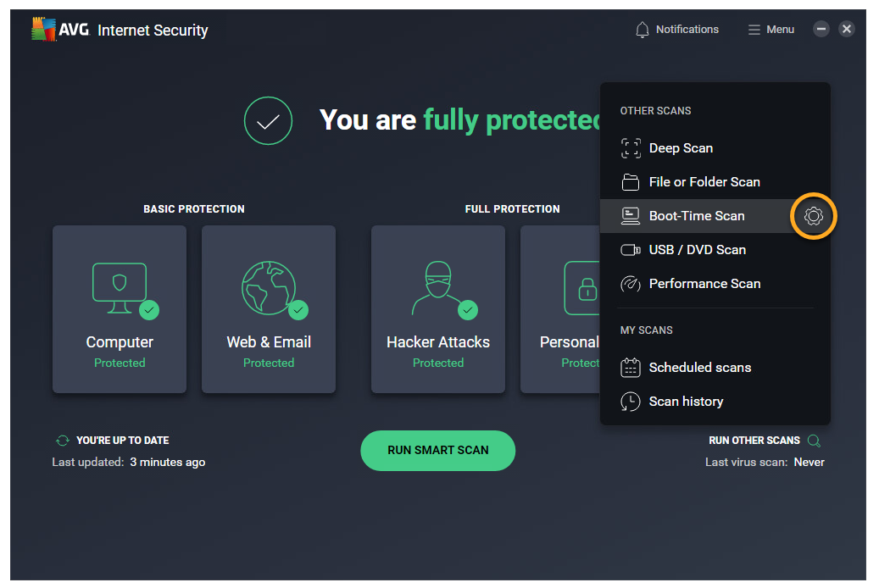Click the Run Other Scans link
879x588 pixels.
[x=754, y=441]
